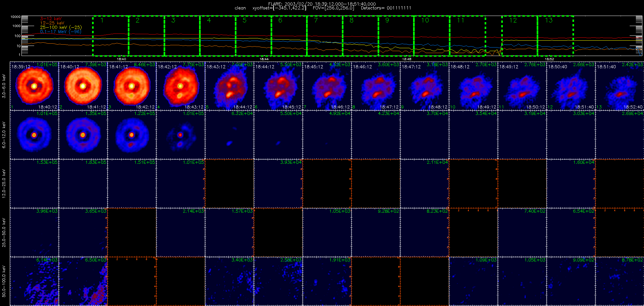This screenshot has width=644, height=306.
Task: Click the peak value '2.42E+03'
Action: 632,64
